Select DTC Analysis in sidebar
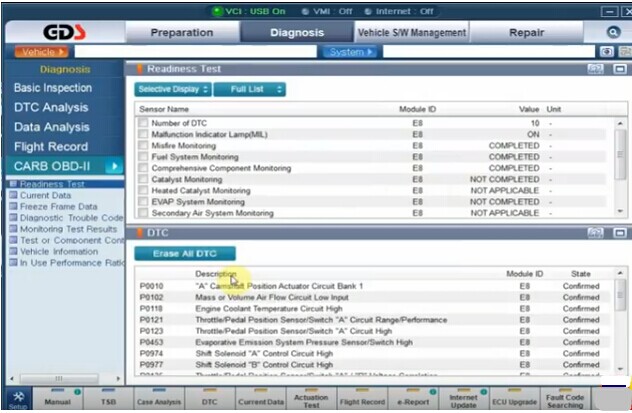Viewport: 632px width, 413px height. 51,108
